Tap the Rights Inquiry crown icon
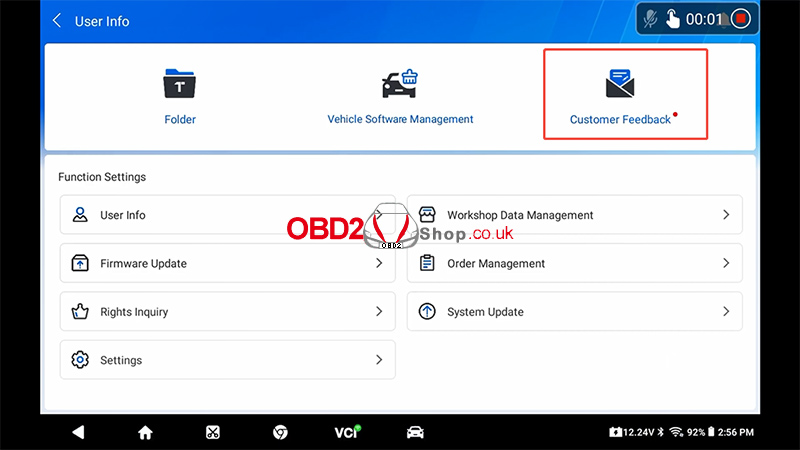Image resolution: width=800 pixels, height=450 pixels. 80,311
